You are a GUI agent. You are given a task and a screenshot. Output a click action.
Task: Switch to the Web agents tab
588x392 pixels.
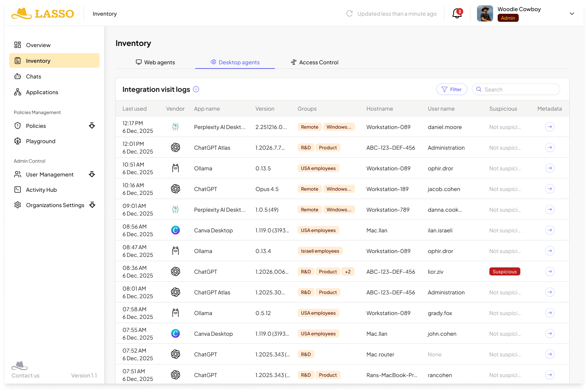pos(155,62)
